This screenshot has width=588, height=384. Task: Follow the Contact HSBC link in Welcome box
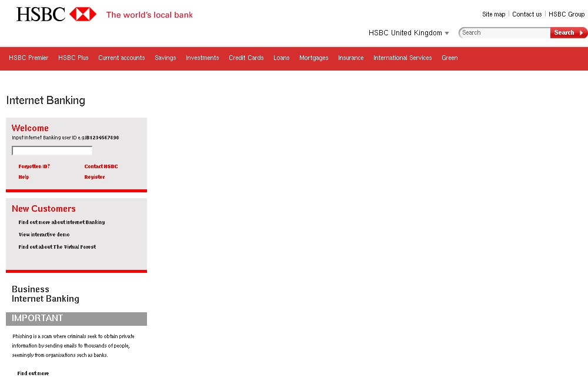tap(101, 166)
